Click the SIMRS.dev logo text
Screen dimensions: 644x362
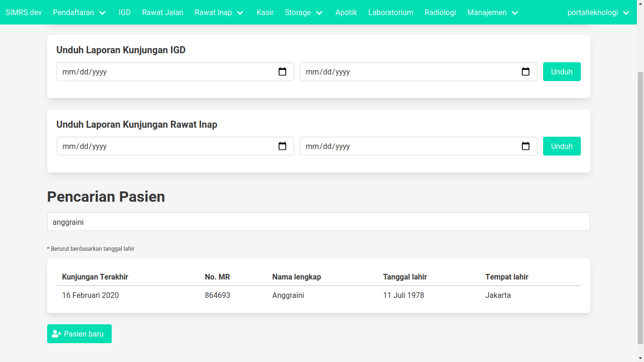click(x=24, y=13)
